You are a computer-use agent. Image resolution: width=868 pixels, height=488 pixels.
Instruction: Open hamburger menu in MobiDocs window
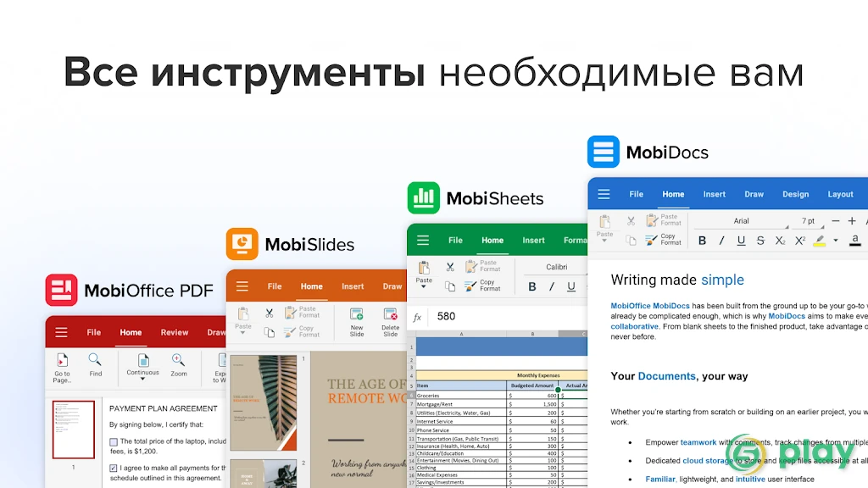[x=604, y=194]
